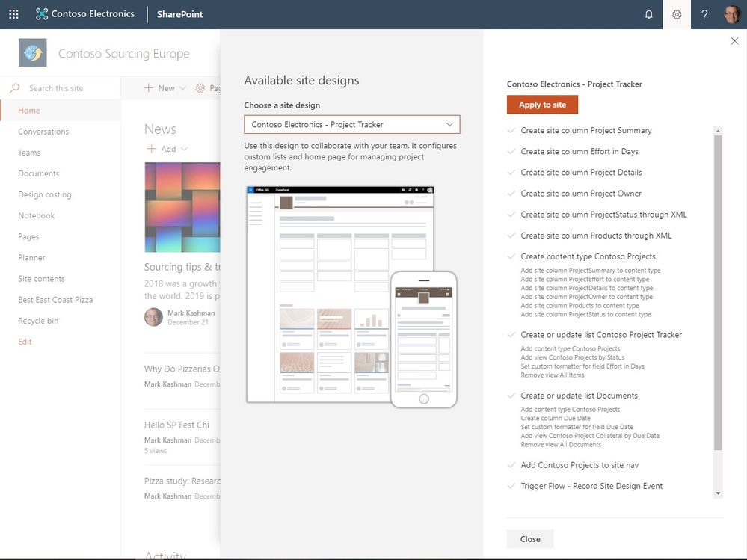Click the SharePoint header link
The width and height of the screenshot is (747, 560).
(179, 14)
